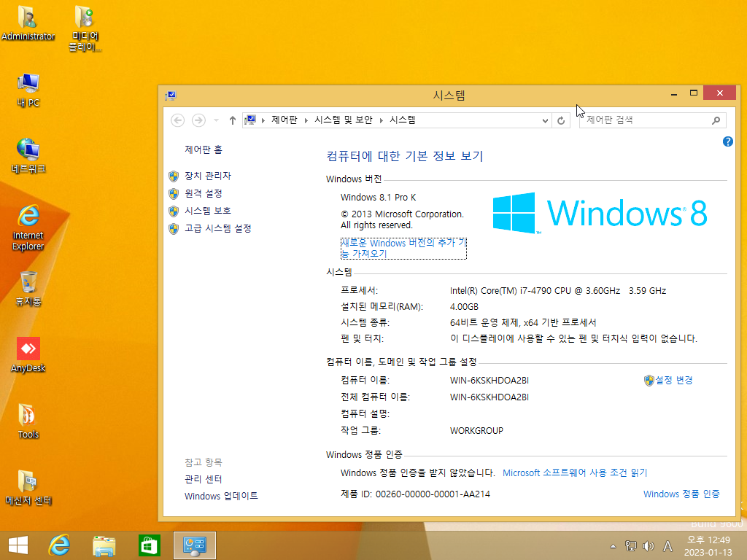Image resolution: width=747 pixels, height=560 pixels.
Task: Show hidden tray icons arrow
Action: tap(613, 546)
